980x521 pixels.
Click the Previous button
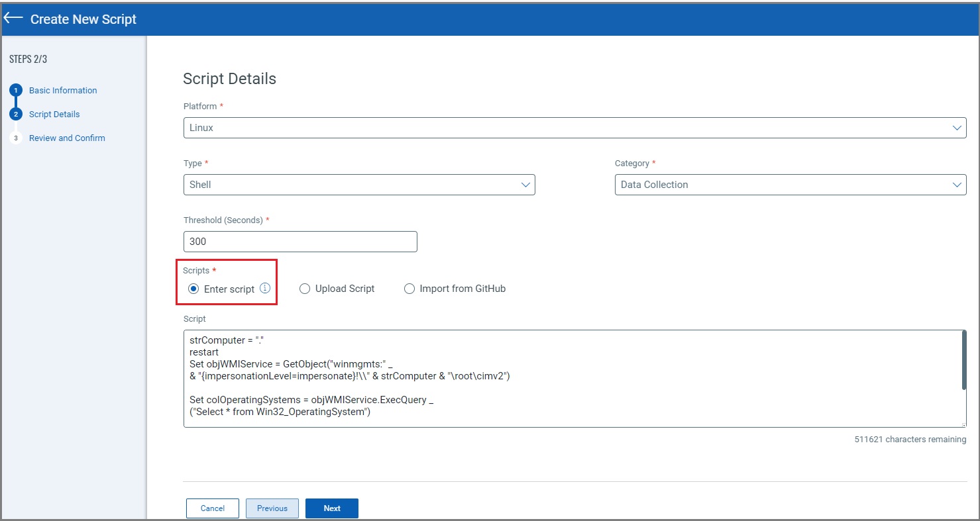pos(272,508)
